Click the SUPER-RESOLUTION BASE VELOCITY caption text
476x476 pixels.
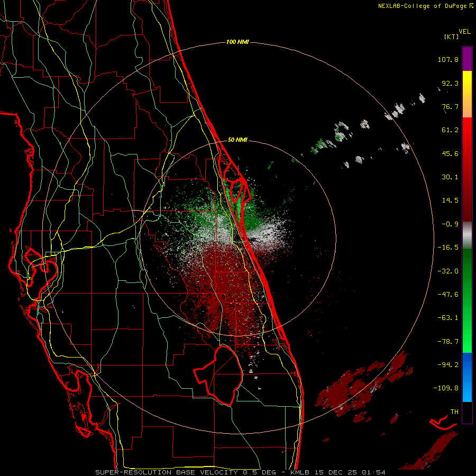point(168,472)
